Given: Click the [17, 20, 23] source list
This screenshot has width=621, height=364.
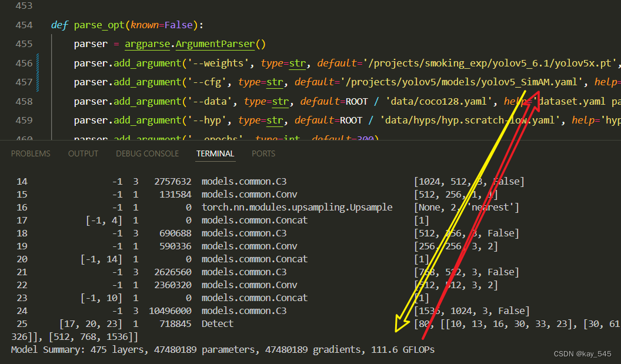Looking at the screenshot, I should 91,323.
